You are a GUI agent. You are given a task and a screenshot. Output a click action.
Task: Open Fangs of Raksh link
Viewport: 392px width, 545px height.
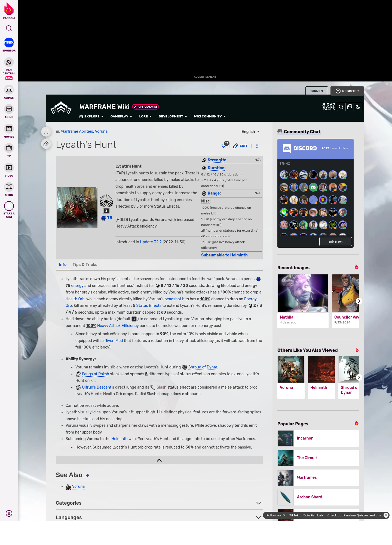[96, 374]
